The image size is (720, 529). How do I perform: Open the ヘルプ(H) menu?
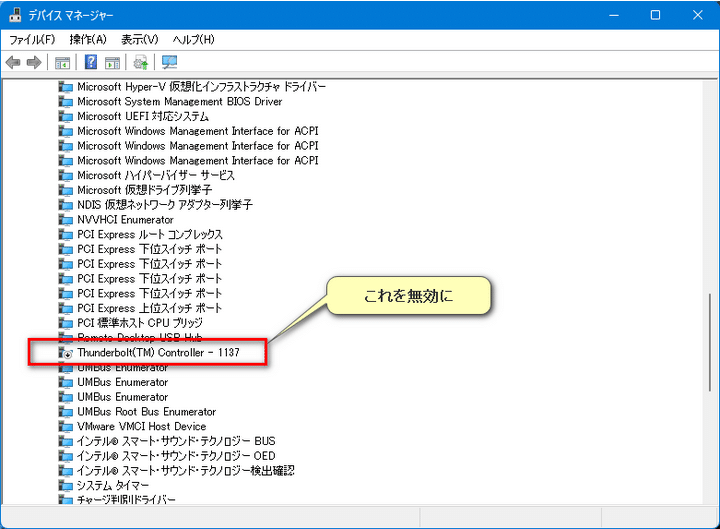pos(193,39)
